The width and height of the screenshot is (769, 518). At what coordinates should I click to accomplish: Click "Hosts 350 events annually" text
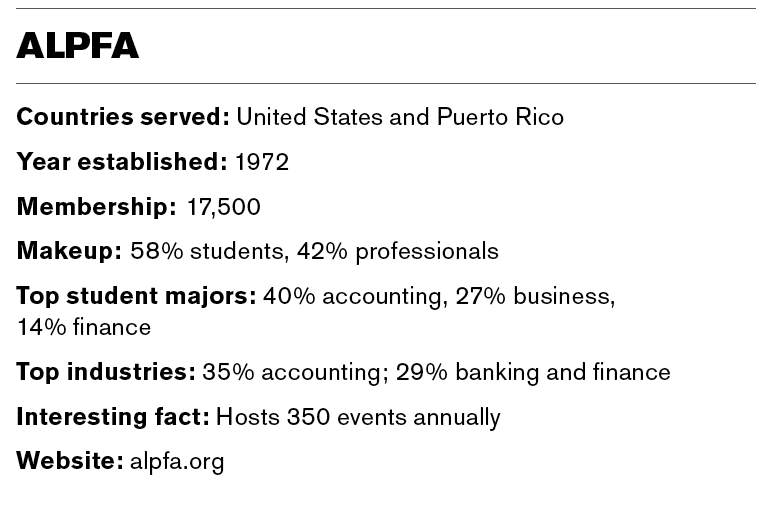point(358,416)
